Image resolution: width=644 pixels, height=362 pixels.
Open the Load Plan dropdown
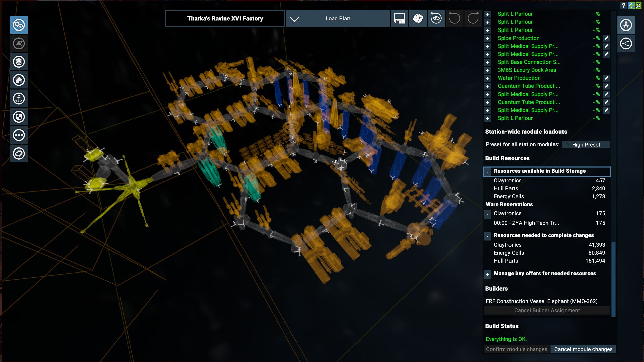337,18
